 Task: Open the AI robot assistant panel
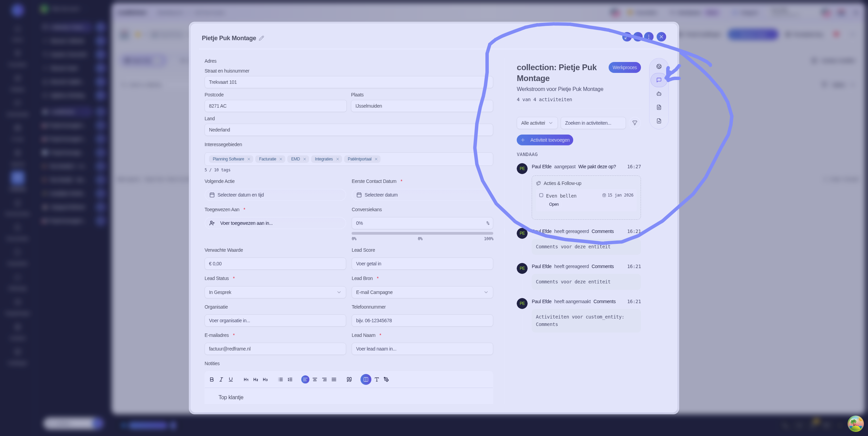(659, 94)
